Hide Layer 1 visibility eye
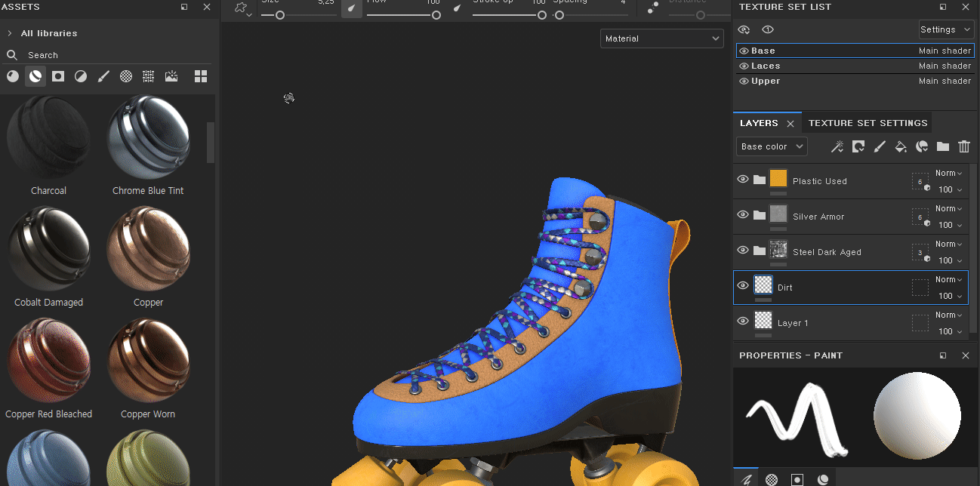Viewport: 980px width, 486px height. (743, 321)
